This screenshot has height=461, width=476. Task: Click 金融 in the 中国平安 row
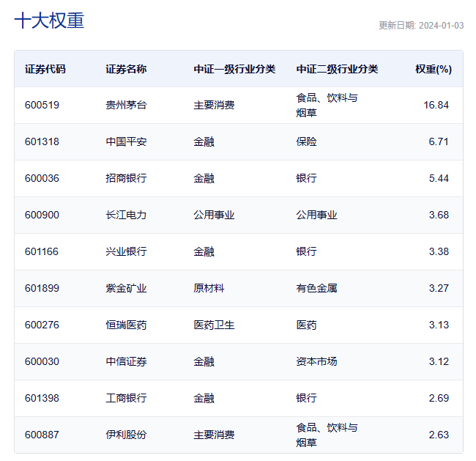[204, 141]
